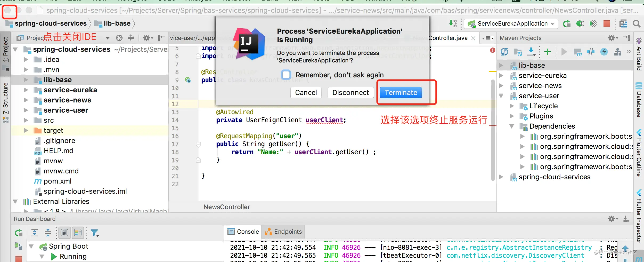
Task: Open Run Dashboard settings gear
Action: tap(613, 219)
